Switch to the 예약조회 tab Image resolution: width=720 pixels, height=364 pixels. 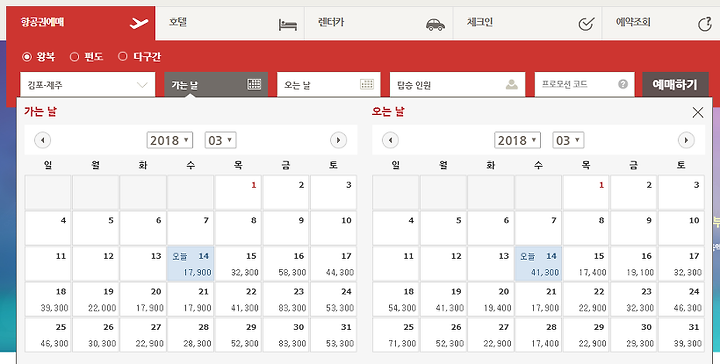coord(661,23)
